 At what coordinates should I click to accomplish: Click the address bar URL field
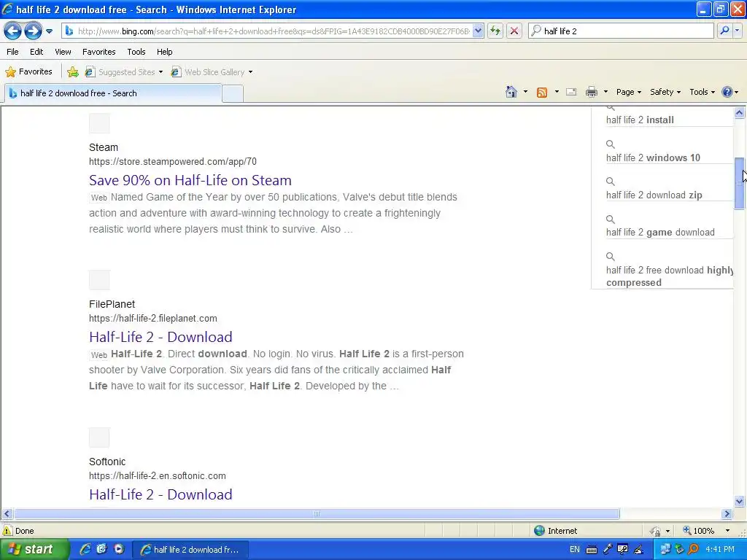[268, 31]
